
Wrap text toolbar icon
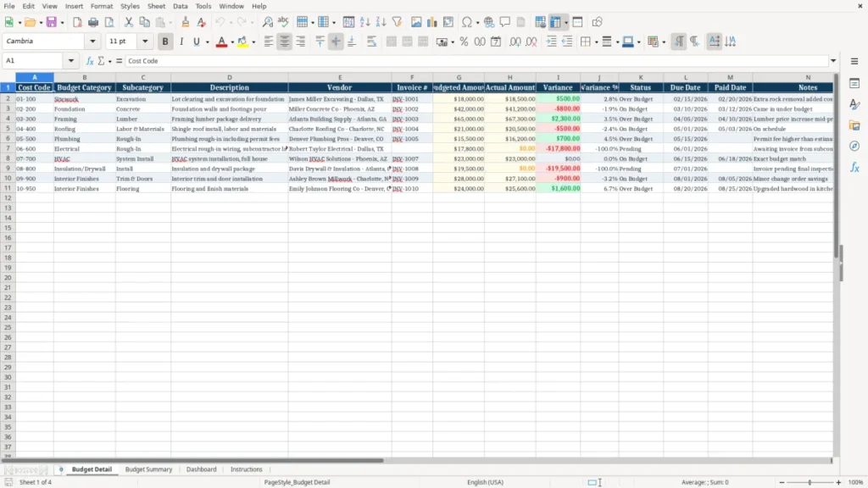coord(371,42)
